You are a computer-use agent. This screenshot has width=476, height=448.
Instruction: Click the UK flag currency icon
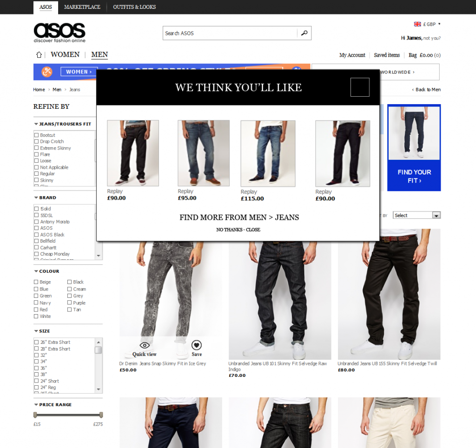(x=417, y=24)
